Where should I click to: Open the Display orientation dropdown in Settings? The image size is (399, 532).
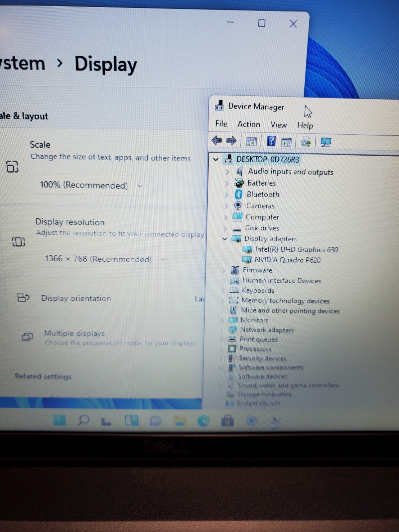(x=199, y=299)
